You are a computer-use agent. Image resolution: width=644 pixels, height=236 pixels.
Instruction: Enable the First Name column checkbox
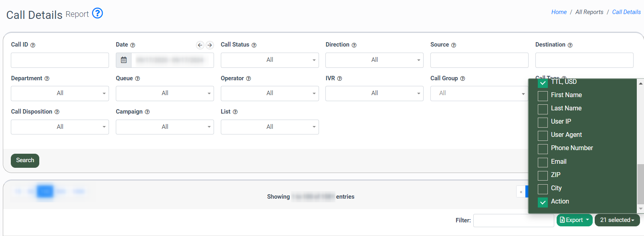click(x=543, y=96)
